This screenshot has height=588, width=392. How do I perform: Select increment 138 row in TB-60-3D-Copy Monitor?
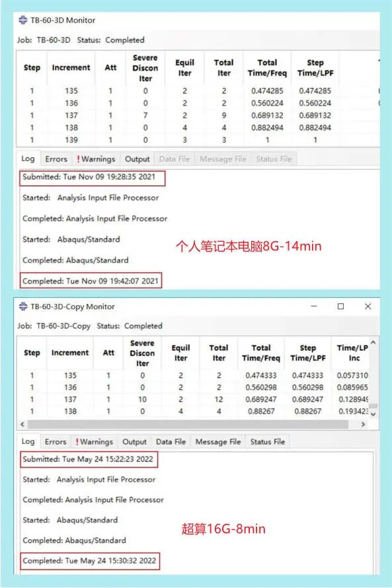click(x=193, y=412)
